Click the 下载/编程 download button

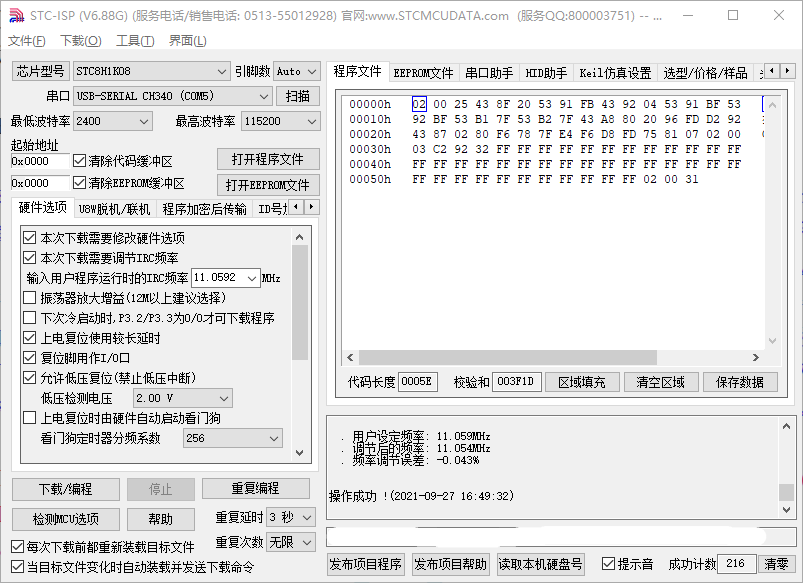(x=63, y=489)
